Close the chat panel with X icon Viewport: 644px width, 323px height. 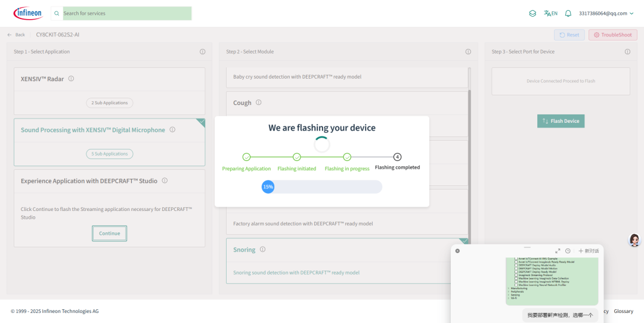pyautogui.click(x=457, y=251)
